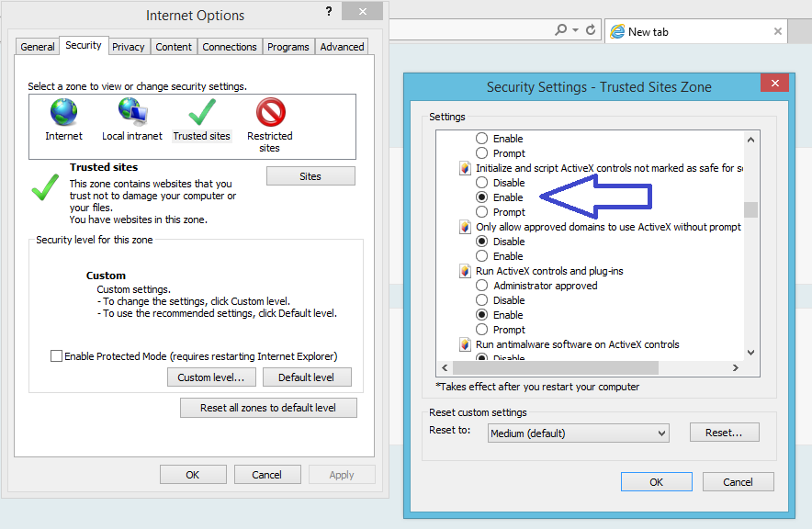Screen dimensions: 812x529
Task: Select the Trusted sites green checkmark icon
Action: click(202, 112)
